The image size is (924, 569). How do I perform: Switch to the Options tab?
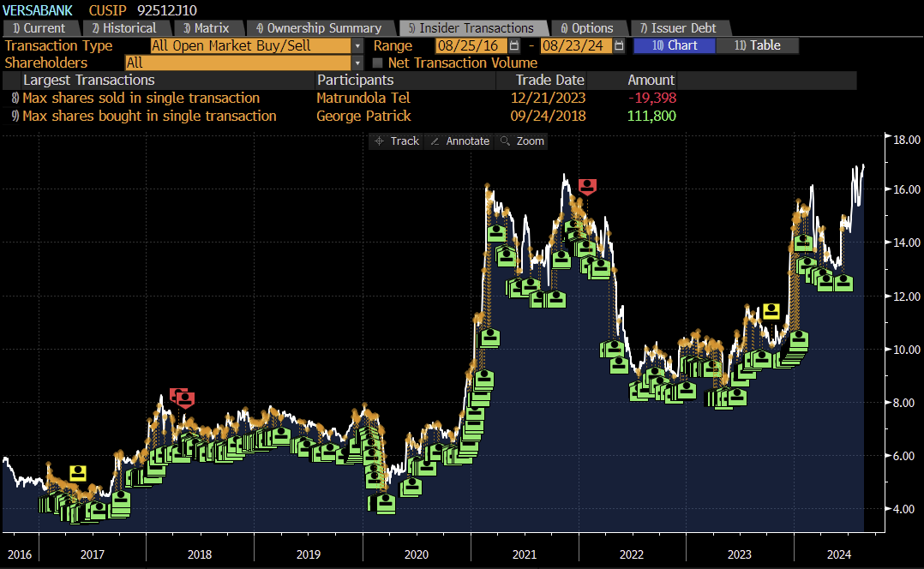point(589,27)
